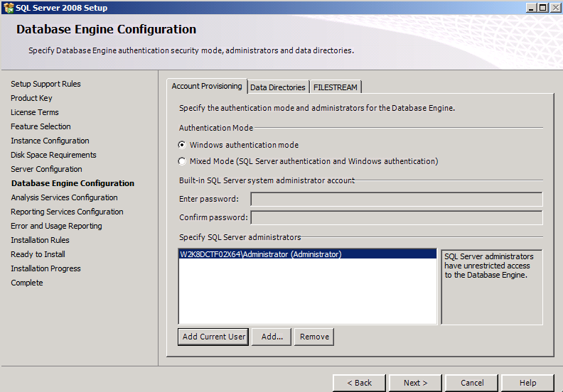
Task: Click Server Configuration step
Action: tap(46, 169)
